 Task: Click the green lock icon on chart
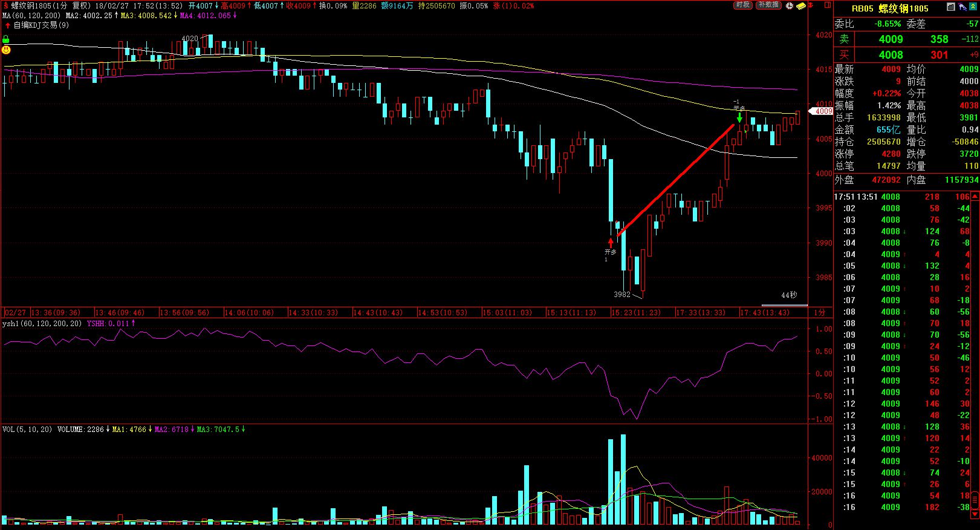[5, 39]
